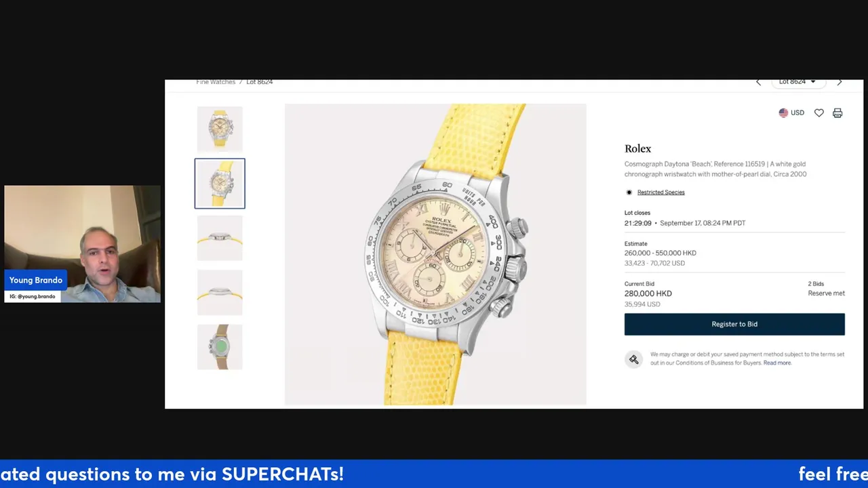Image resolution: width=868 pixels, height=488 pixels.
Task: Click the main Daytona watch image
Action: [x=435, y=255]
